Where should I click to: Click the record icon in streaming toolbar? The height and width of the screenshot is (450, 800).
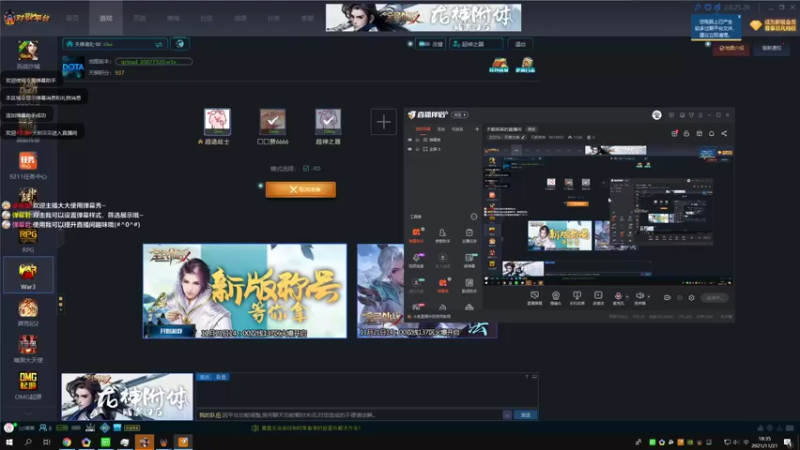tap(666, 297)
